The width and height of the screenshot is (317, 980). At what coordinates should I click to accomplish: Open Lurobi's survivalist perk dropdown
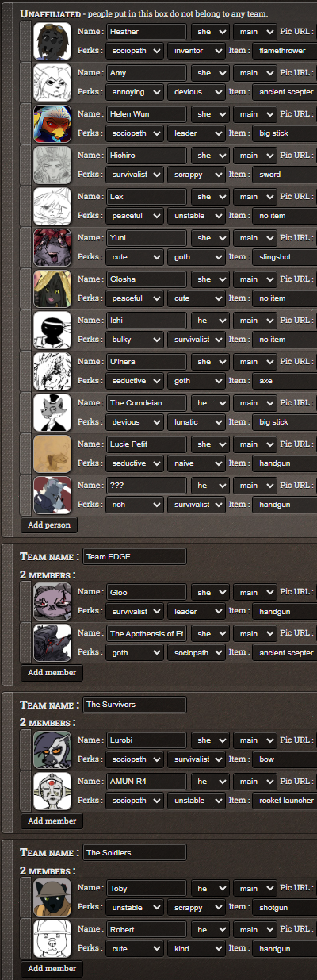tap(196, 760)
